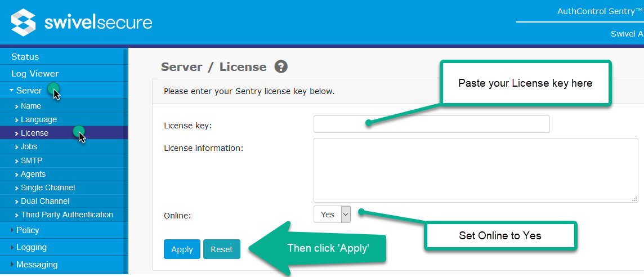Open the help question mark icon
This screenshot has width=644, height=277.
pos(281,67)
